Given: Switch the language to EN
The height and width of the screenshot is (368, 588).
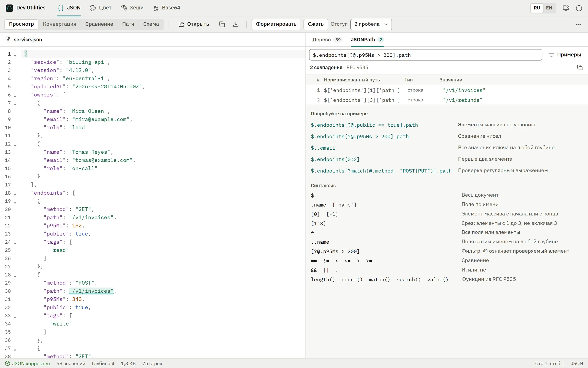Looking at the screenshot, I should click(x=549, y=8).
